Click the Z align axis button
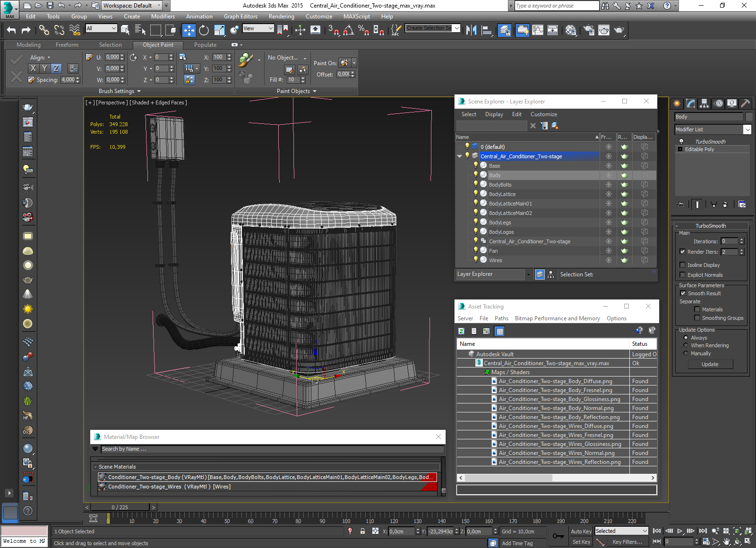 point(56,68)
